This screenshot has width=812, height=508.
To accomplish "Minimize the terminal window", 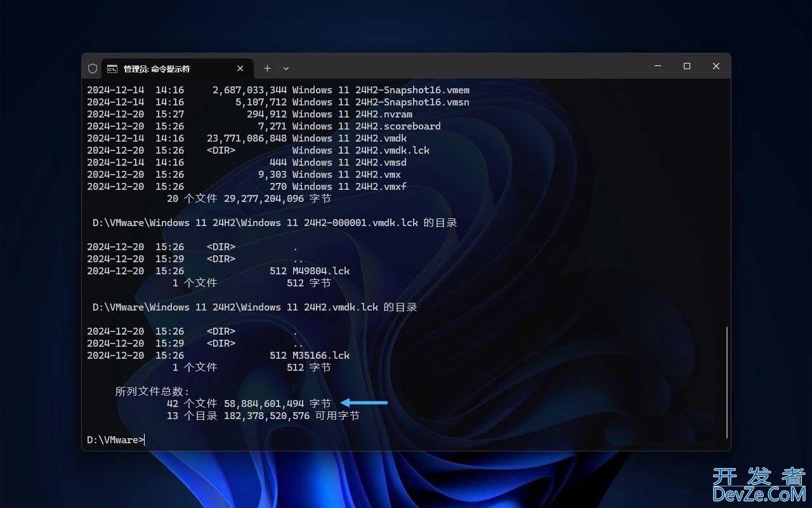I will tap(658, 66).
